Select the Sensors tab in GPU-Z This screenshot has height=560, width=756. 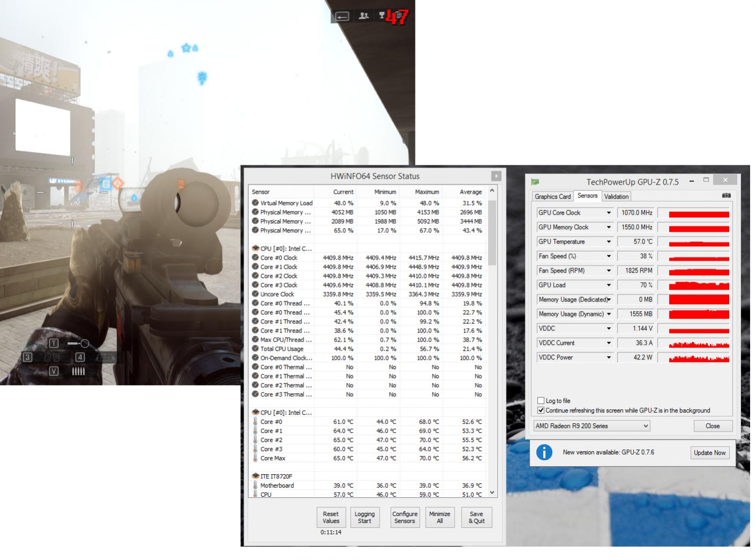tap(587, 196)
